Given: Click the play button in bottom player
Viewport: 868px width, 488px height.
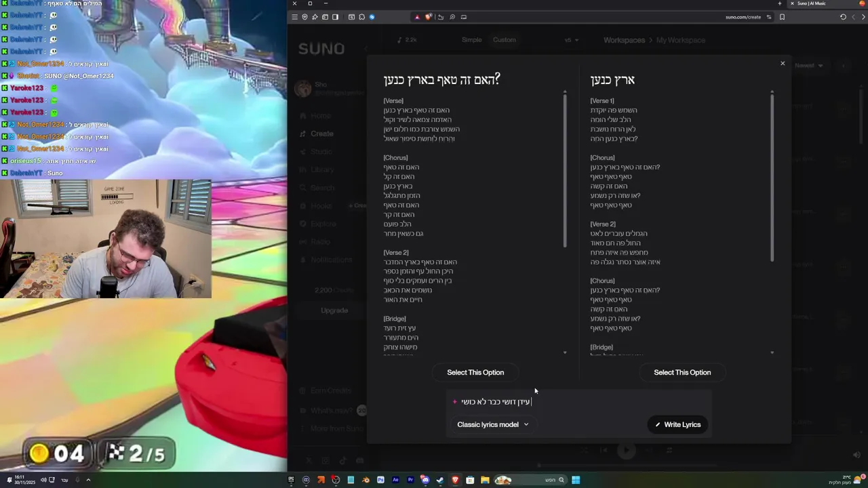Looking at the screenshot, I should pos(626,450).
